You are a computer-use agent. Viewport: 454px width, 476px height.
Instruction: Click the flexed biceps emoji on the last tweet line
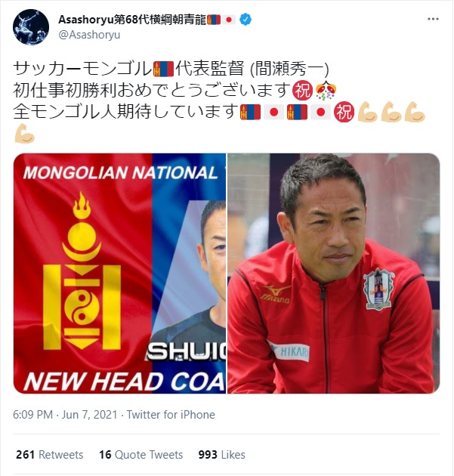point(25,134)
